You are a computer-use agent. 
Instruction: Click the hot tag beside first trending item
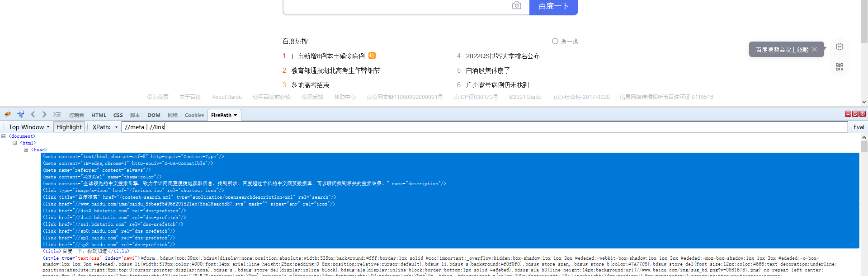[x=372, y=56]
